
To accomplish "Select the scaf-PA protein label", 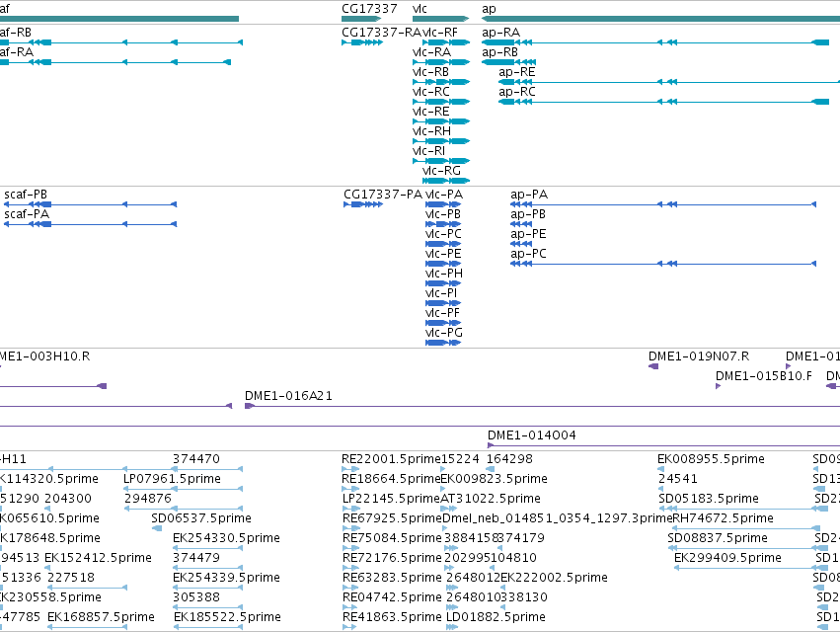I will pos(27,214).
